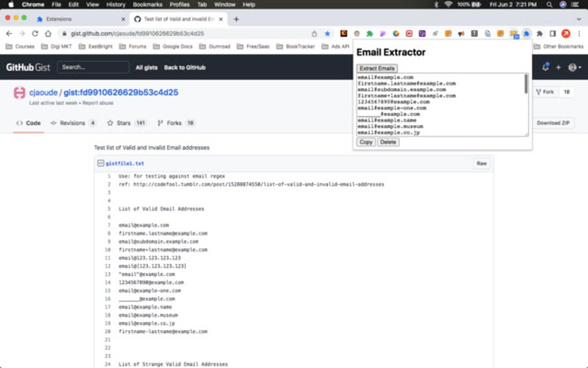Select the Code tab
Viewport: 588px width, 368px height.
pyautogui.click(x=28, y=123)
